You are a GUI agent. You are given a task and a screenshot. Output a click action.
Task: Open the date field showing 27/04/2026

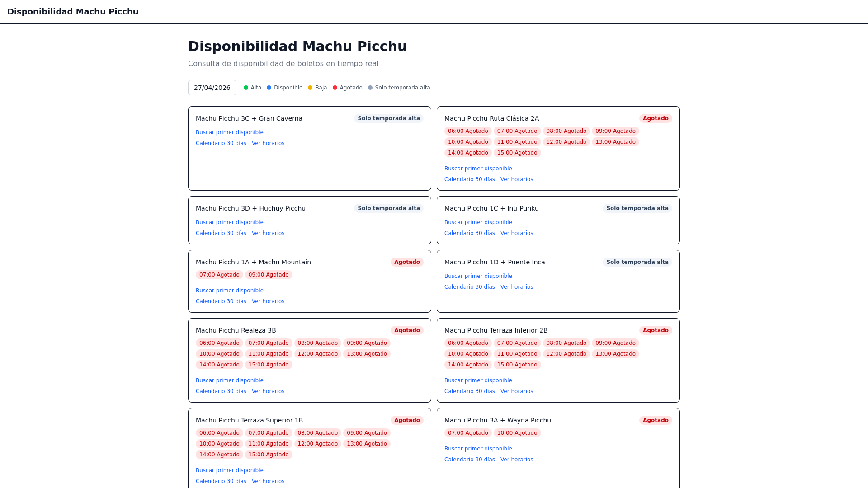coord(212,88)
